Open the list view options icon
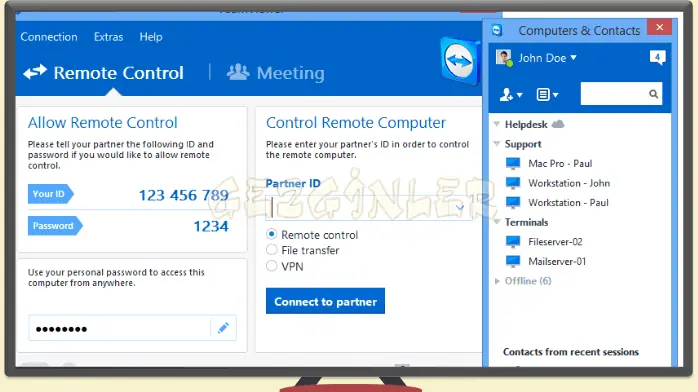Viewport: 698px width, 392px height. 547,94
